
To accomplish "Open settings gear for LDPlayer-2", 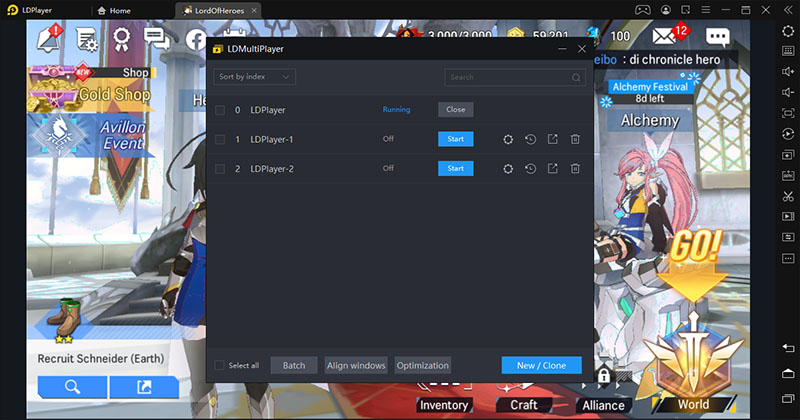I will (508, 168).
